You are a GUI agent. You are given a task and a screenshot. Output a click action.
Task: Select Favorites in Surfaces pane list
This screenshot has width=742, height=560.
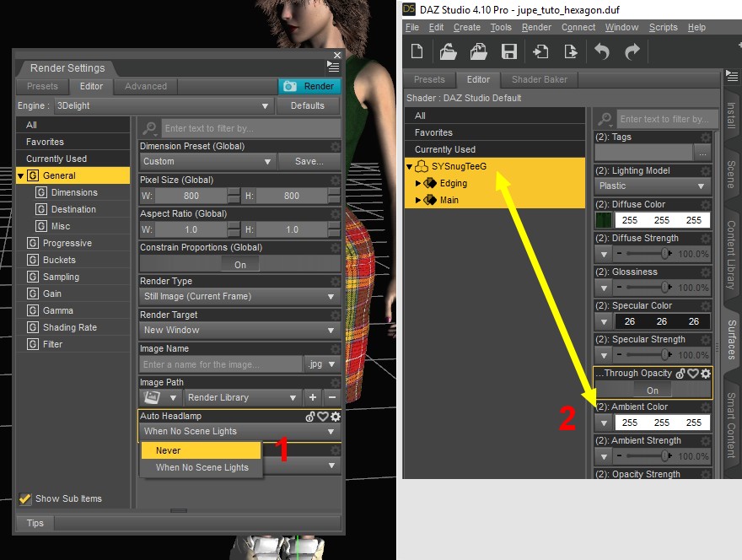click(x=495, y=132)
